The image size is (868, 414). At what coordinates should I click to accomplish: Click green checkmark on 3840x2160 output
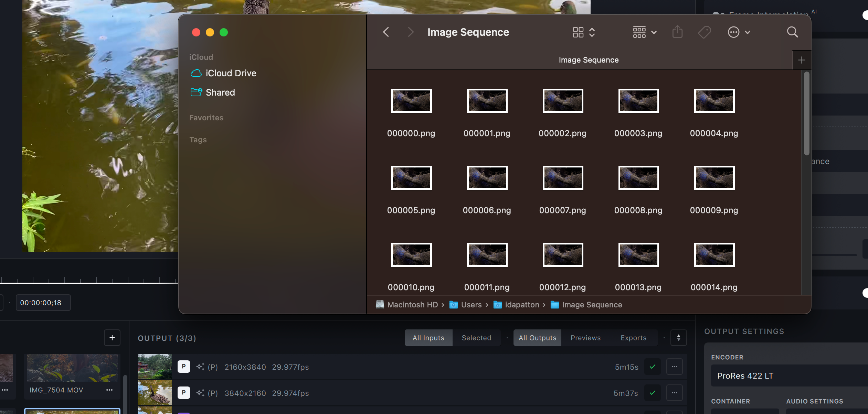652,393
